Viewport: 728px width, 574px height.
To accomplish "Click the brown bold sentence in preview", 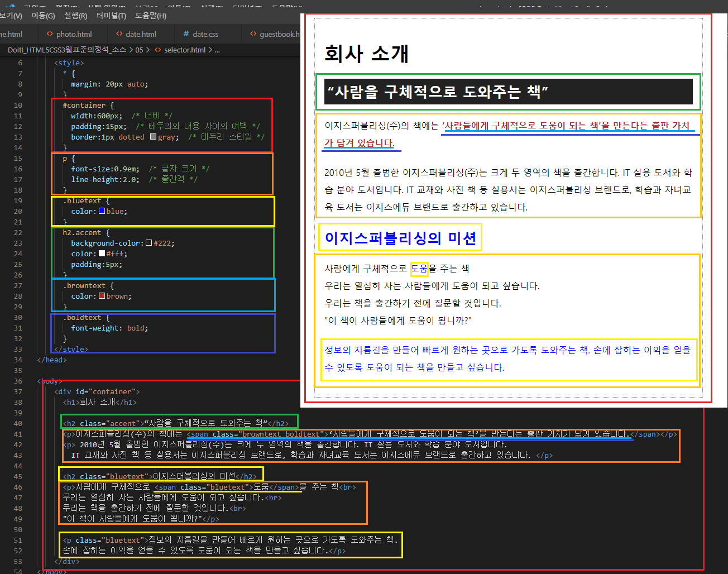I will pos(507,134).
